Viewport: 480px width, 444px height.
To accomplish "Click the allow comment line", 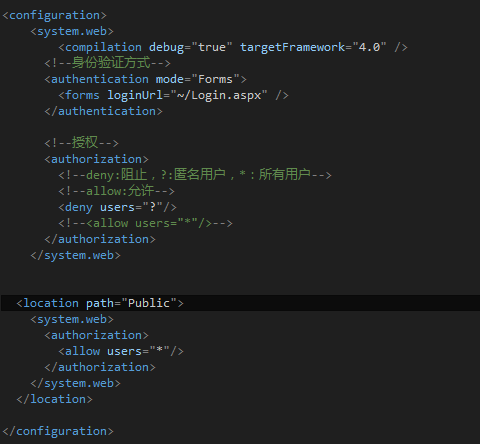I will [x=116, y=191].
